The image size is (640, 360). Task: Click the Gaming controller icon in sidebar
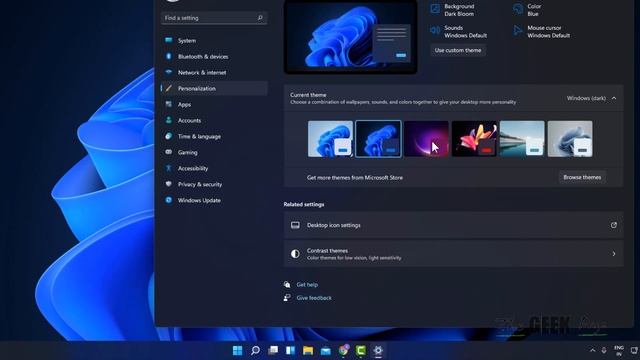[169, 152]
